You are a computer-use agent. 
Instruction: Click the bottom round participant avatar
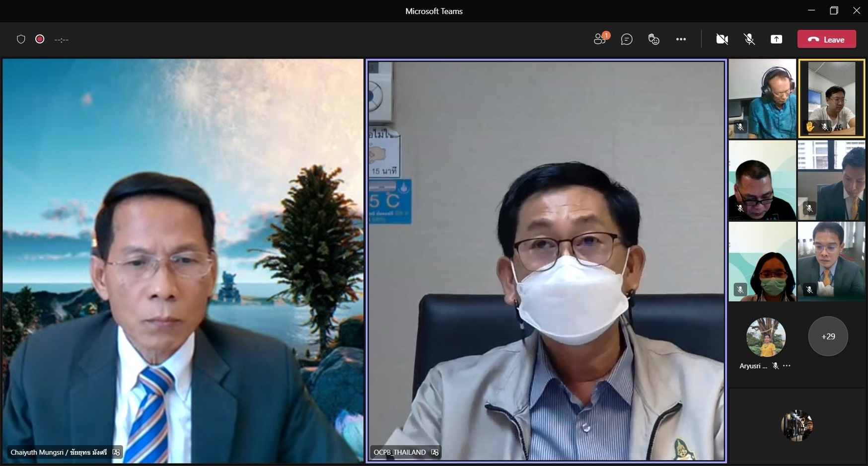point(797,425)
